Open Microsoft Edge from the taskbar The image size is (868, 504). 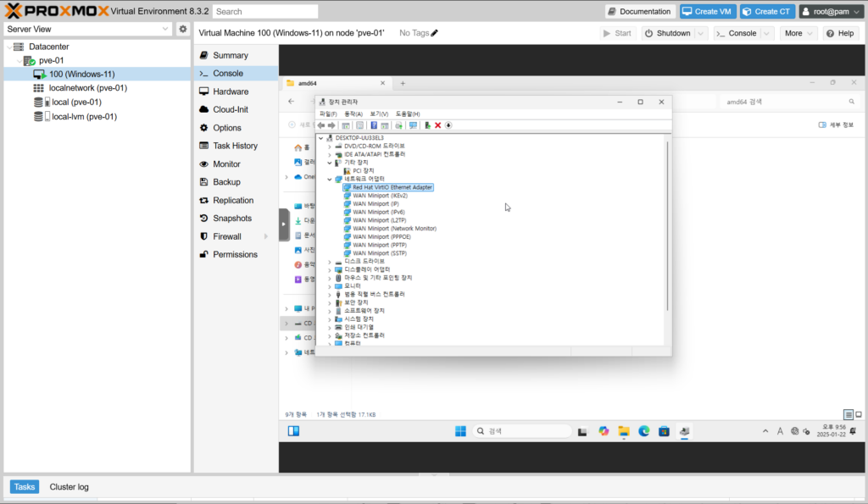(643, 431)
